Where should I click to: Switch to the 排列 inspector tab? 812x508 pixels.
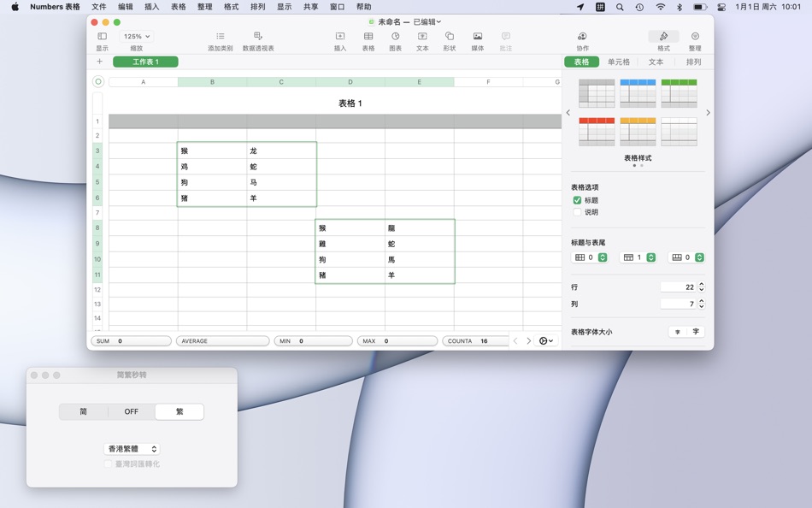tap(693, 62)
